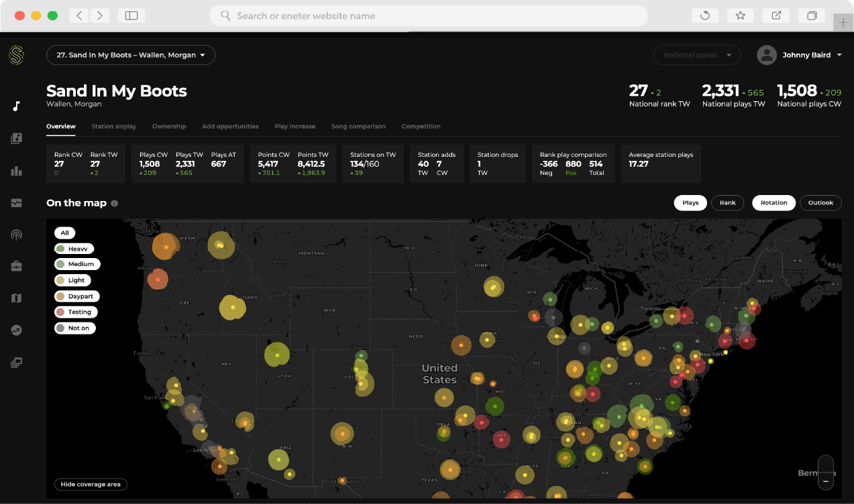Open the music library icon in sidebar
The height and width of the screenshot is (504, 854).
click(16, 139)
